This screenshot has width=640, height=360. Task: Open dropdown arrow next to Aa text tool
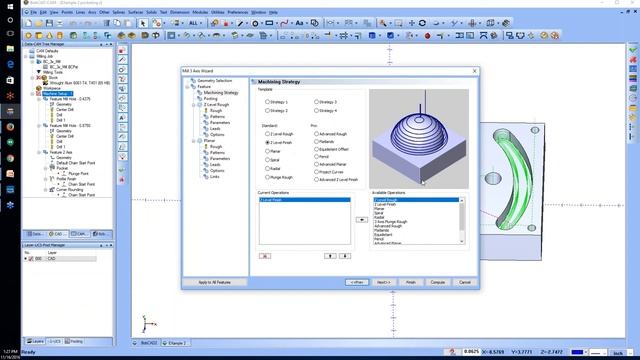point(307,23)
